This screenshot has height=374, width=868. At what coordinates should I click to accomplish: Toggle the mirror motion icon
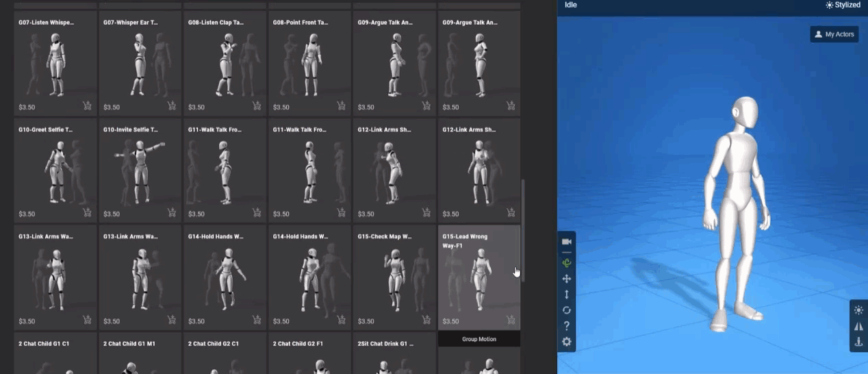point(859,326)
